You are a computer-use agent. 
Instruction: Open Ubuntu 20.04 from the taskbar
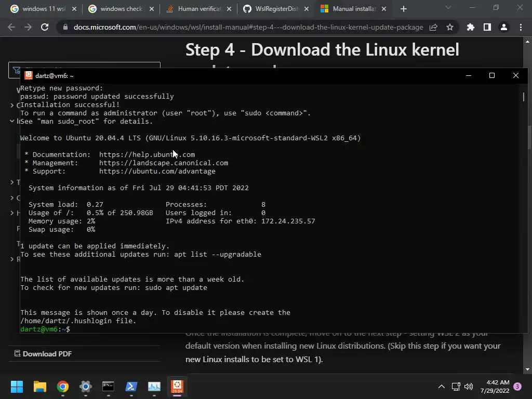[177, 387]
